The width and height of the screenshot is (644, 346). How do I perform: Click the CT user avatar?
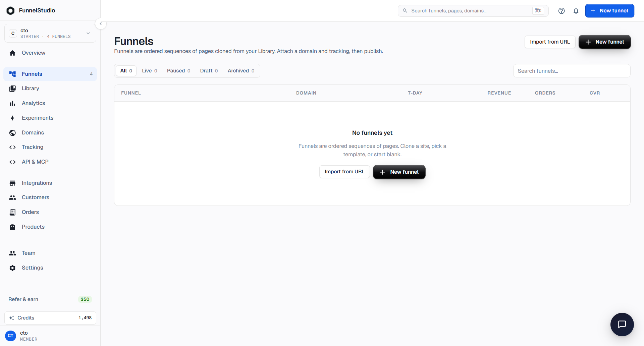10,336
